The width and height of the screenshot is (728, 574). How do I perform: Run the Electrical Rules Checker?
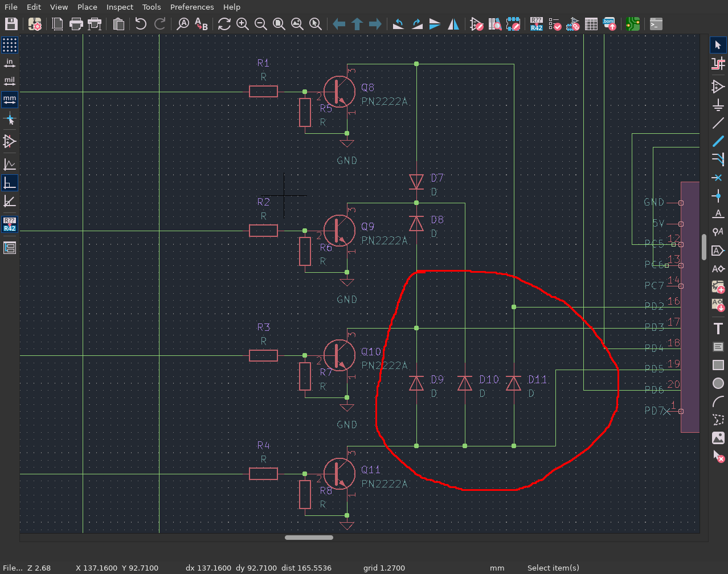tap(554, 24)
